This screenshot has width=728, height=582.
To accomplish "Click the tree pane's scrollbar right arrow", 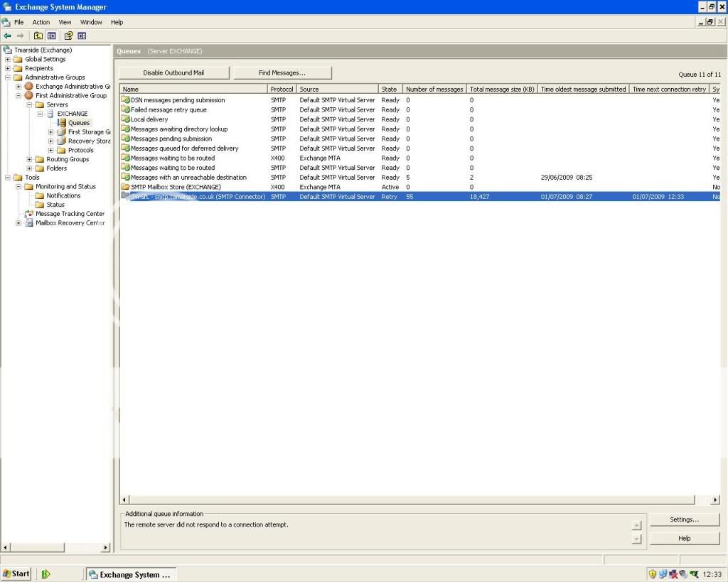I will pos(106,548).
